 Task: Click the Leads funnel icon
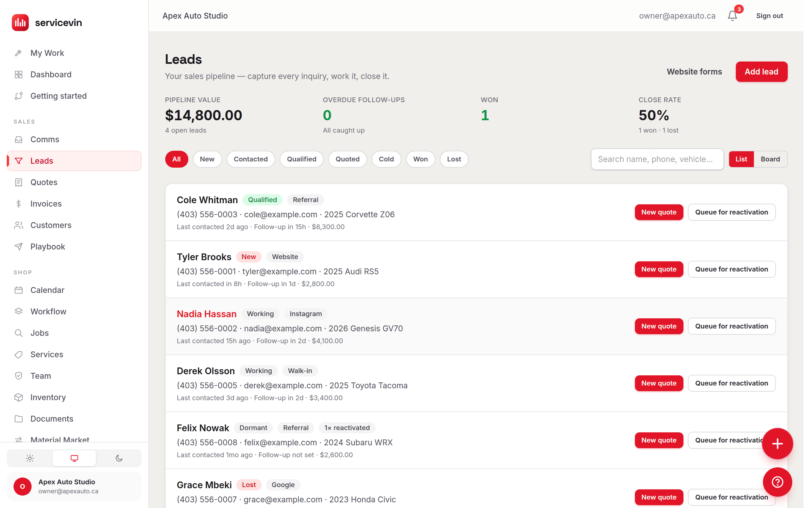[x=18, y=161]
